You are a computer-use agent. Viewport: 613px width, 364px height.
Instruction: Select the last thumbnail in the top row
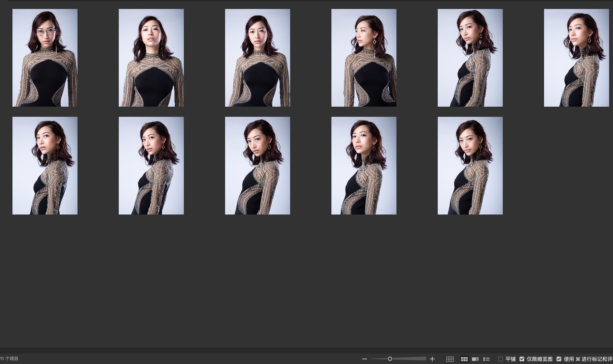tap(576, 58)
